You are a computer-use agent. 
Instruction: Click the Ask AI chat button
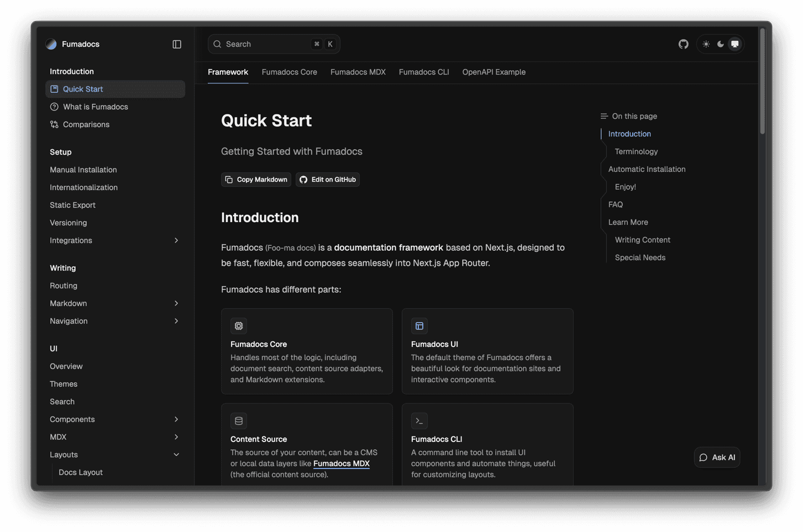tap(717, 457)
